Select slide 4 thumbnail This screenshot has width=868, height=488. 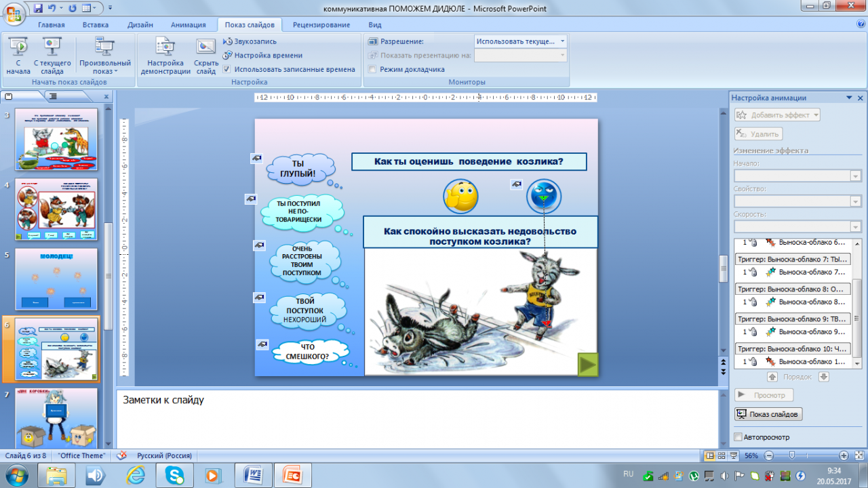(x=56, y=209)
